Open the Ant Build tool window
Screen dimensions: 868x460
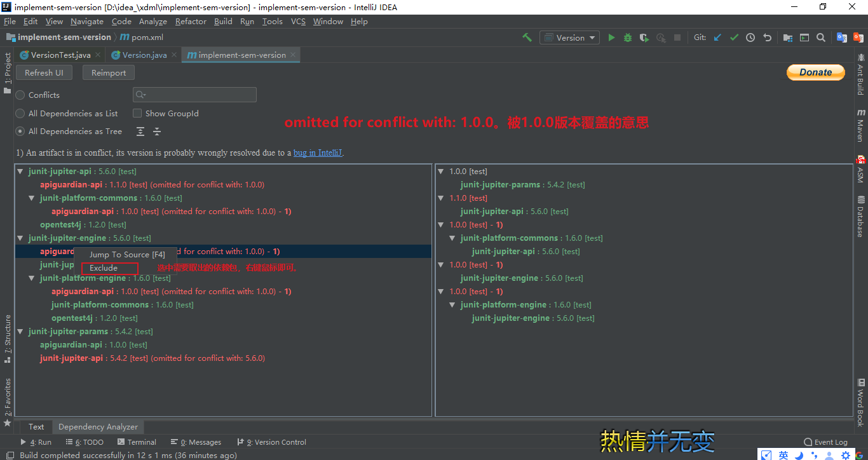click(861, 74)
